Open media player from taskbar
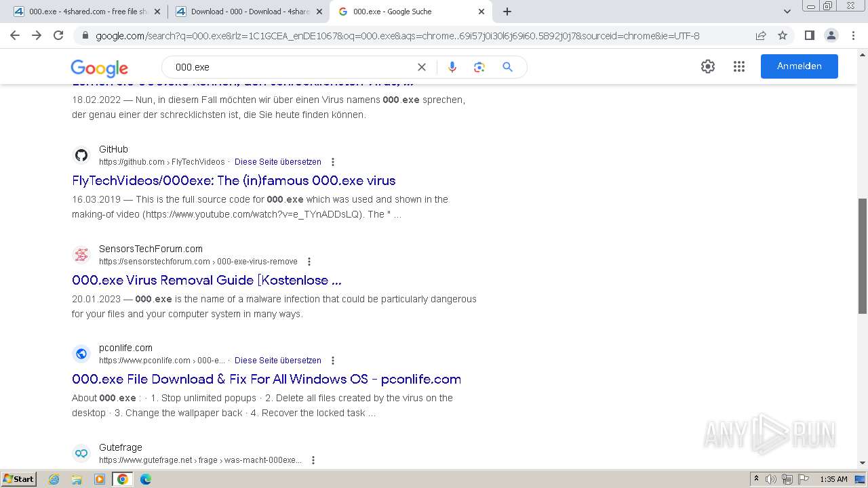 pos(100,479)
